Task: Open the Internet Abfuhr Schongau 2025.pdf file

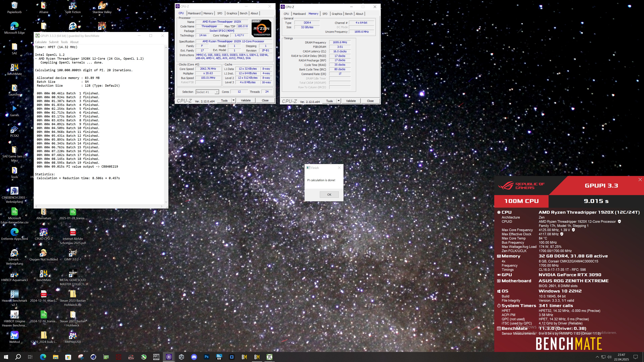Action: pos(73,236)
